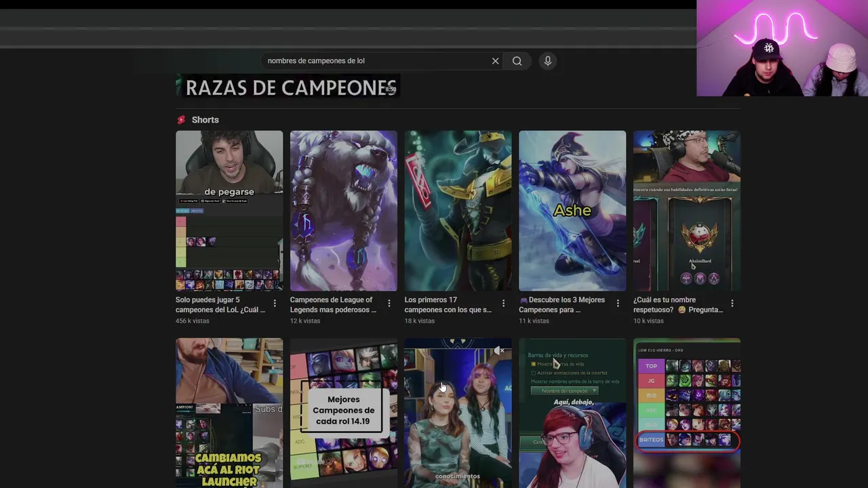Open options menu for 'Los primeros 17 campeones' short
Viewport: 868px width, 488px height.
pyautogui.click(x=503, y=304)
